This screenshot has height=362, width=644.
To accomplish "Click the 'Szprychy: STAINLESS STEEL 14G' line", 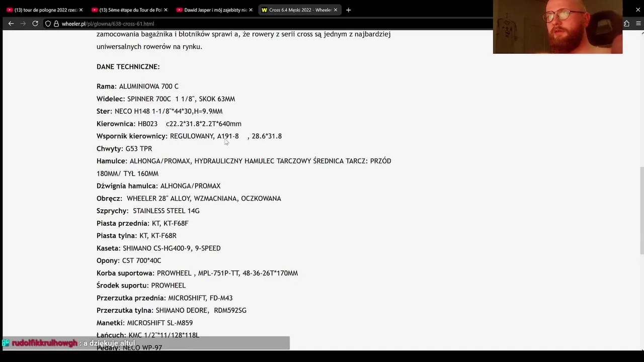I will [148, 211].
